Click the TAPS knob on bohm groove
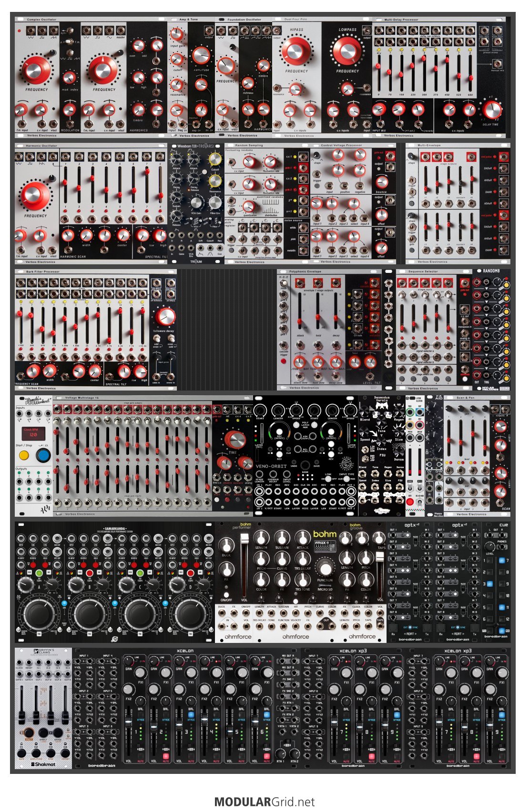The image size is (530, 812). pos(380,538)
